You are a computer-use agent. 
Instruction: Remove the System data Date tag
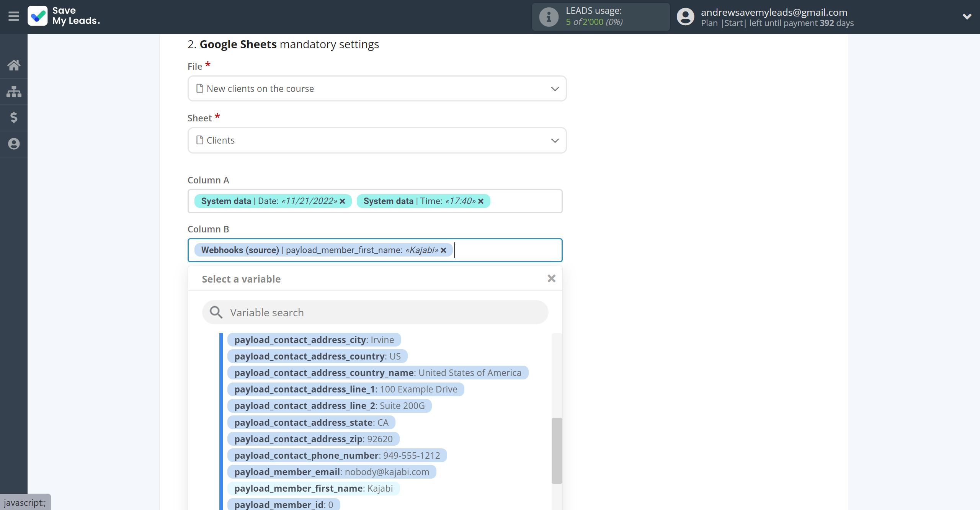(x=342, y=201)
